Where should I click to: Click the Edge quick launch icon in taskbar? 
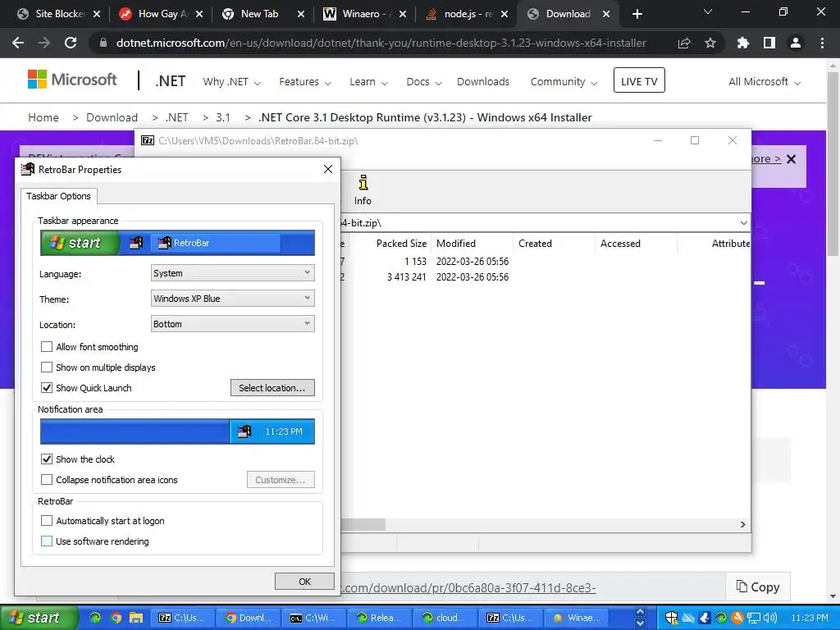click(x=95, y=618)
